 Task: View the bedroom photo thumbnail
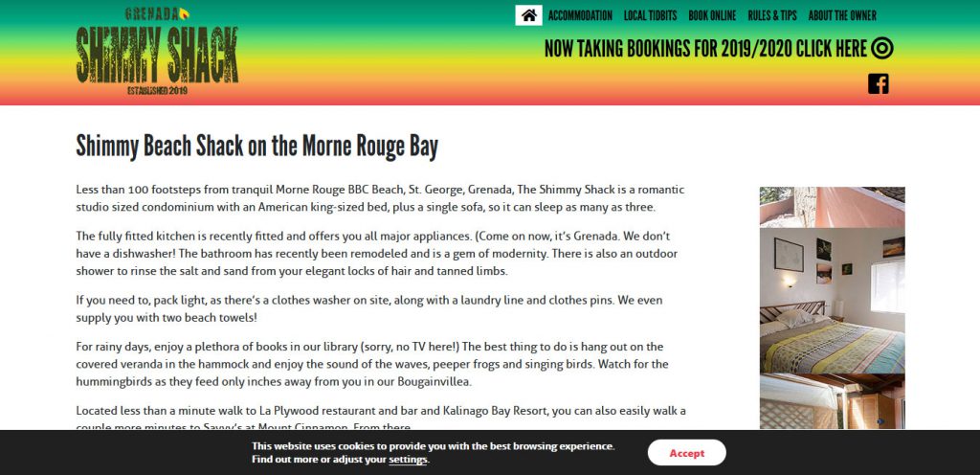pos(832,301)
